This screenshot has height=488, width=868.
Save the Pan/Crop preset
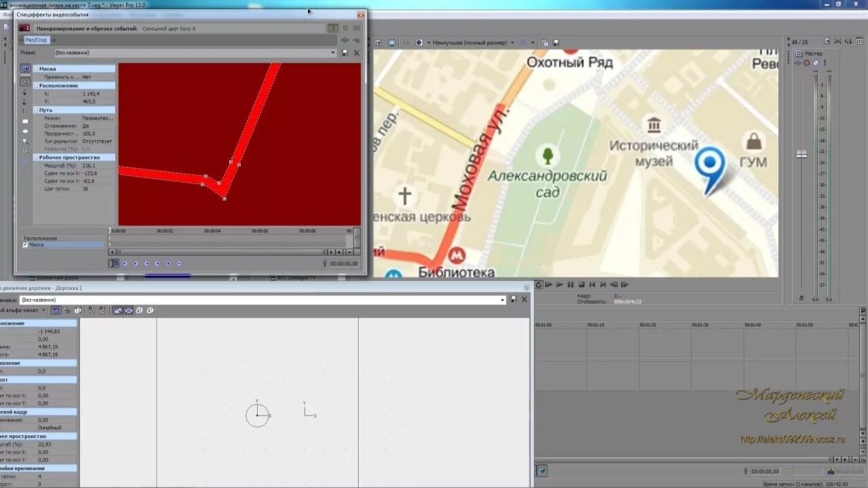[344, 52]
